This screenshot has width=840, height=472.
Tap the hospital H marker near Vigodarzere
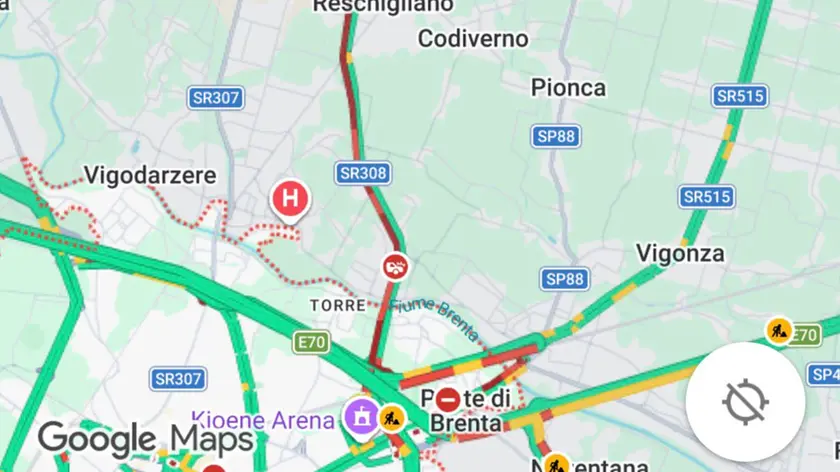pyautogui.click(x=290, y=200)
